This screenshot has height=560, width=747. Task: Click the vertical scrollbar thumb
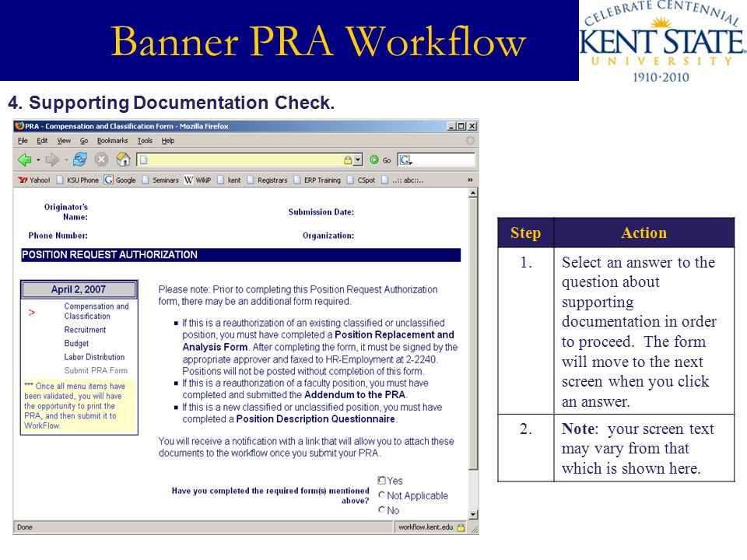[x=473, y=334]
